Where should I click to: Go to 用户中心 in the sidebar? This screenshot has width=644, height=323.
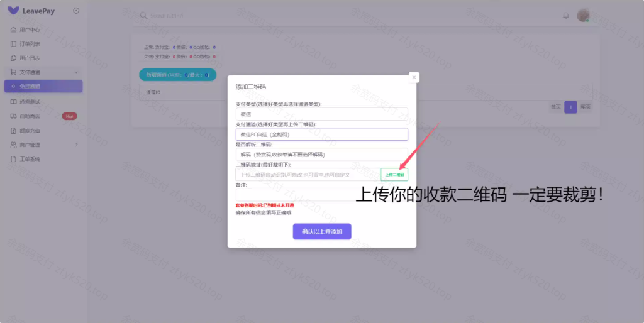coord(30,30)
